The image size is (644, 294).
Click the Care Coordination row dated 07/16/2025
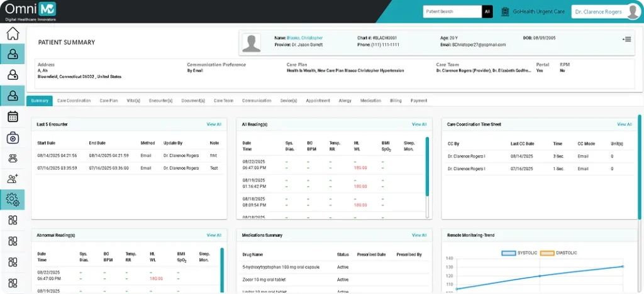[539, 168]
